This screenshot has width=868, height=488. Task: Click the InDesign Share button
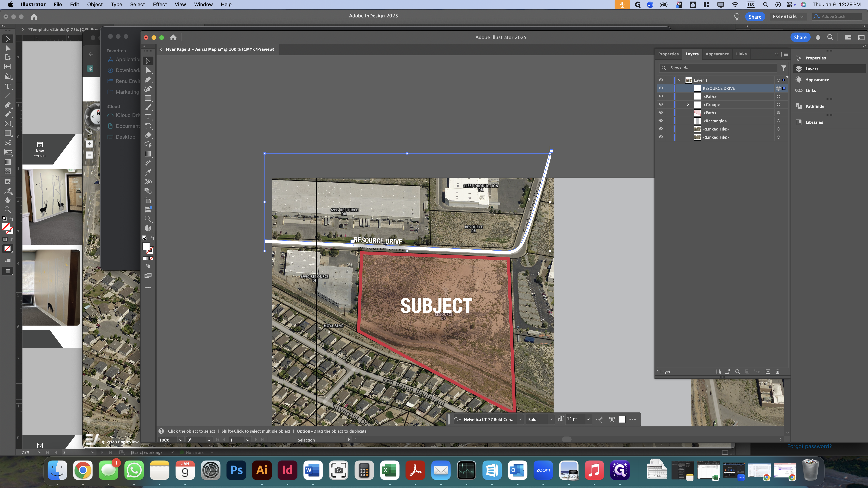tap(755, 16)
